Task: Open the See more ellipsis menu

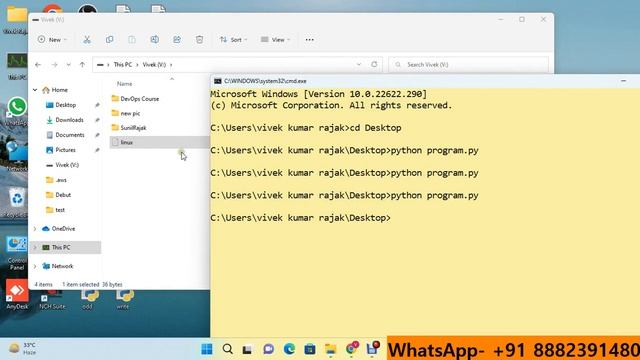Action: click(309, 40)
